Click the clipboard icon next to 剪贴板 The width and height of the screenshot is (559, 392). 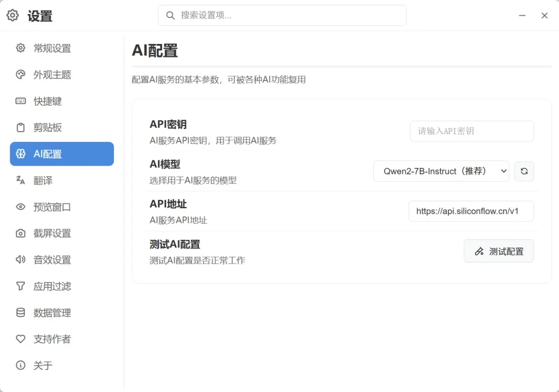pos(21,127)
